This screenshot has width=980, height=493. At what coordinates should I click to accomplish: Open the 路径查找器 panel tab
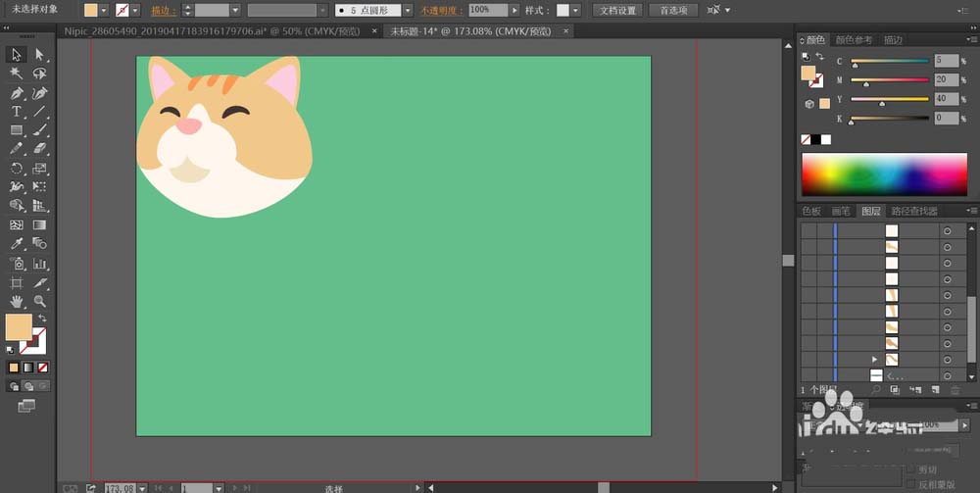point(914,211)
